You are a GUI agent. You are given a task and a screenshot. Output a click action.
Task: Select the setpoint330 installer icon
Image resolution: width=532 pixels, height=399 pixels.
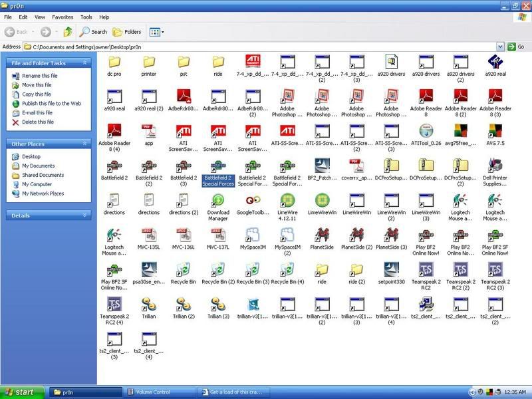coord(391,270)
